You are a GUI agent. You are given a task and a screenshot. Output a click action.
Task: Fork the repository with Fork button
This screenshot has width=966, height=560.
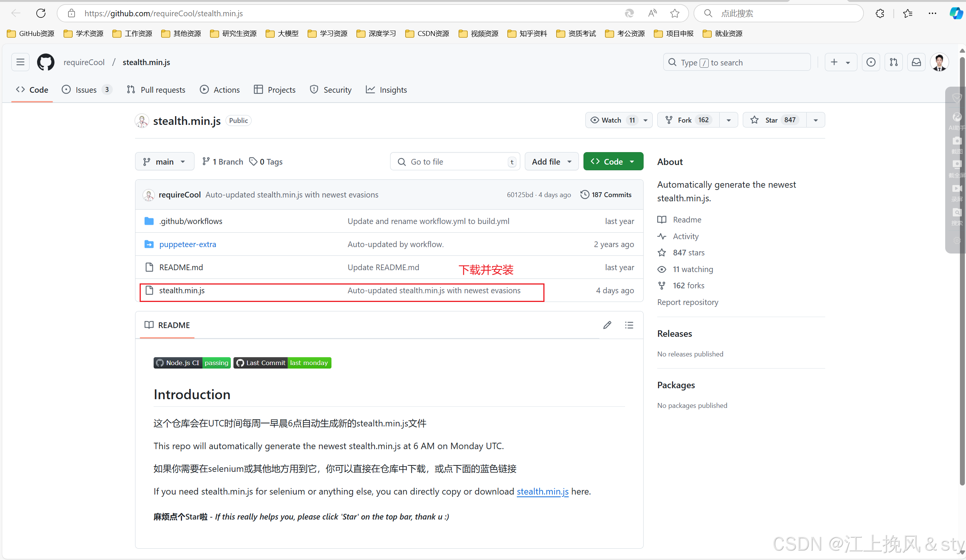coord(688,120)
